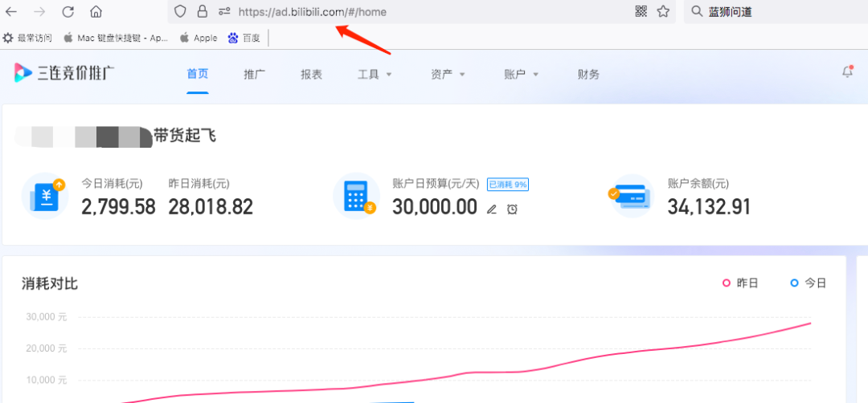Click the 账户日预算(元/天) label
This screenshot has height=403, width=868.
click(436, 184)
